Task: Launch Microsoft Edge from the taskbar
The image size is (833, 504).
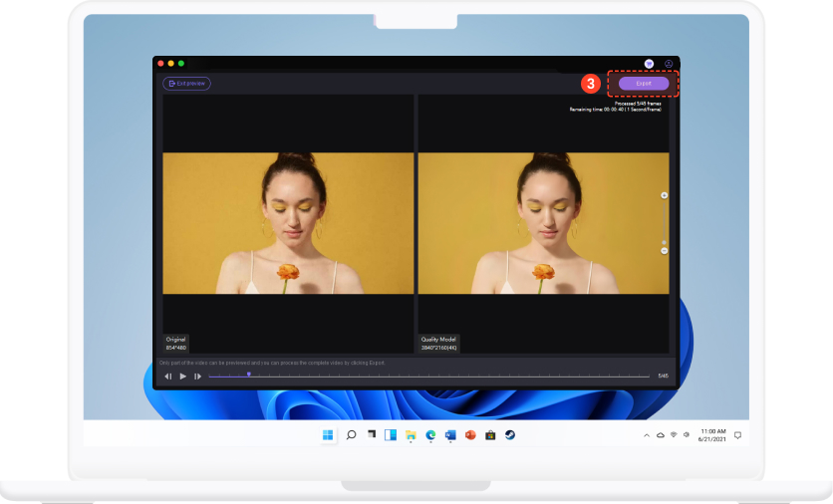Action: (430, 435)
